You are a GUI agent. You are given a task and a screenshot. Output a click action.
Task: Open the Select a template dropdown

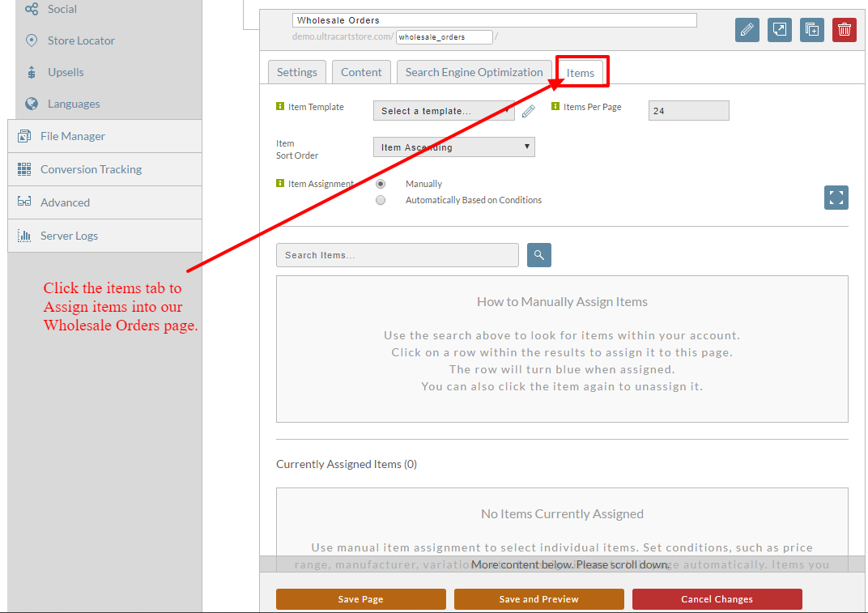tap(444, 111)
